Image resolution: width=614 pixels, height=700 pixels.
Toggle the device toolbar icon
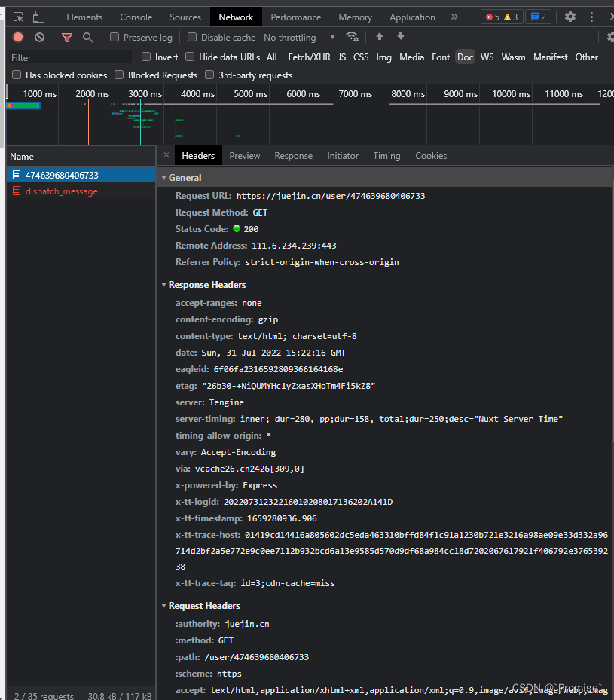pyautogui.click(x=39, y=17)
